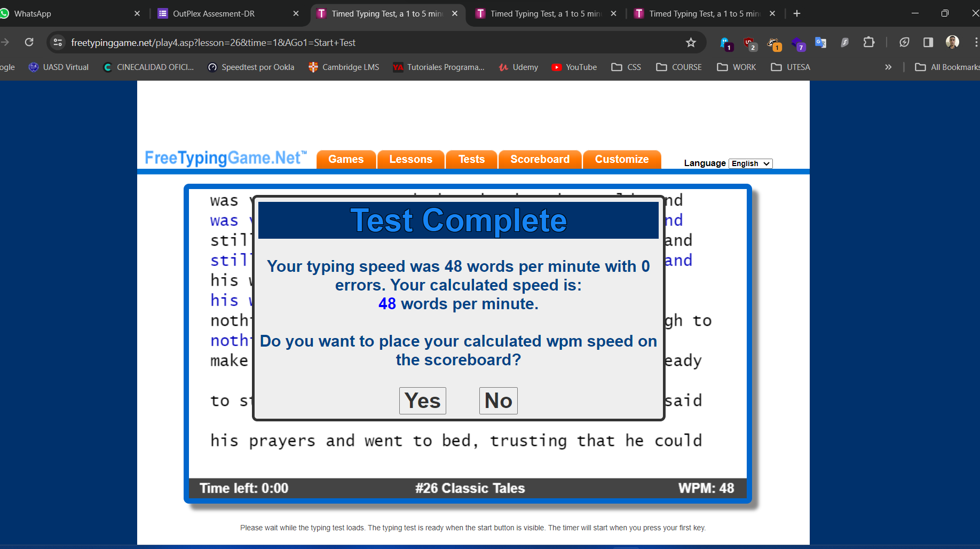
Task: Show hidden bookmarks with the chevron
Action: (888, 67)
